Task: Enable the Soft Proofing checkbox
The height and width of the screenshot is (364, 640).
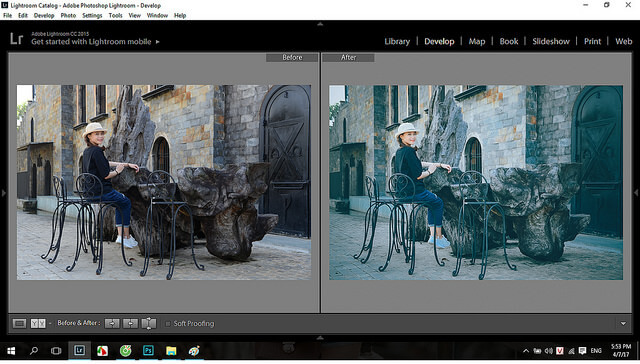Action: tap(167, 324)
